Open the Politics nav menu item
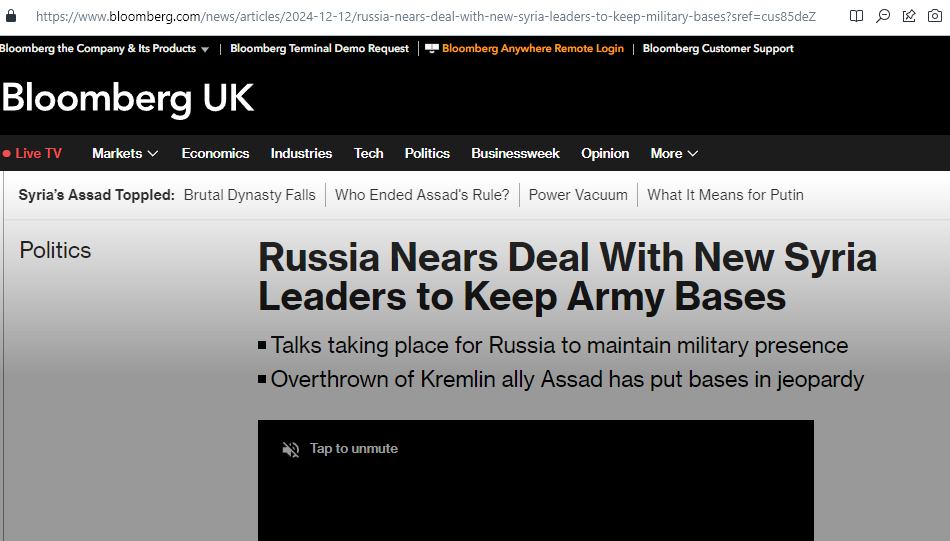The width and height of the screenshot is (950, 541). pyautogui.click(x=427, y=153)
